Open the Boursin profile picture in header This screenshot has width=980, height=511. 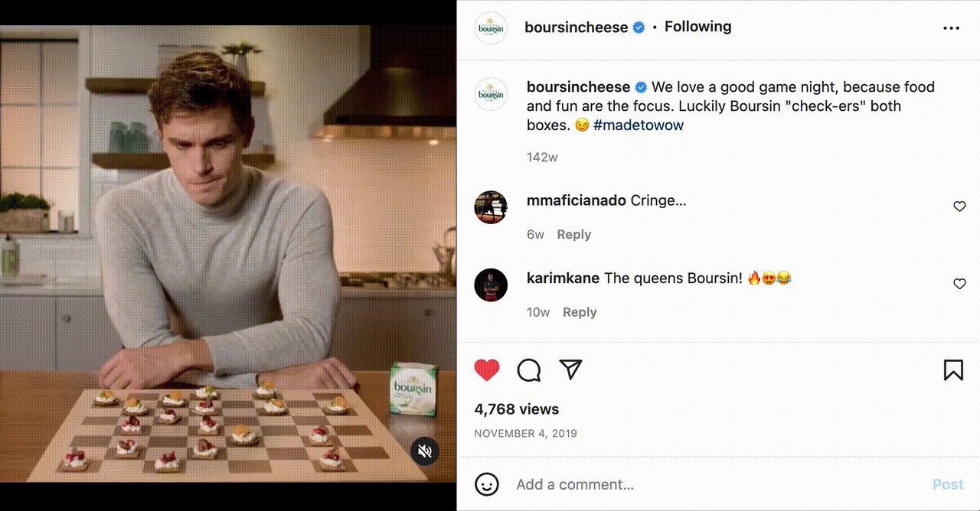click(x=491, y=28)
